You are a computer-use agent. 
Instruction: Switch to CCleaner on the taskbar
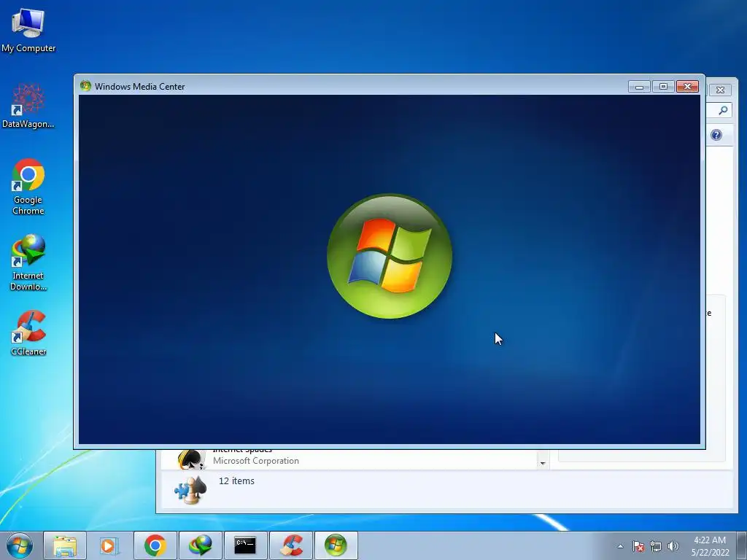tap(291, 545)
